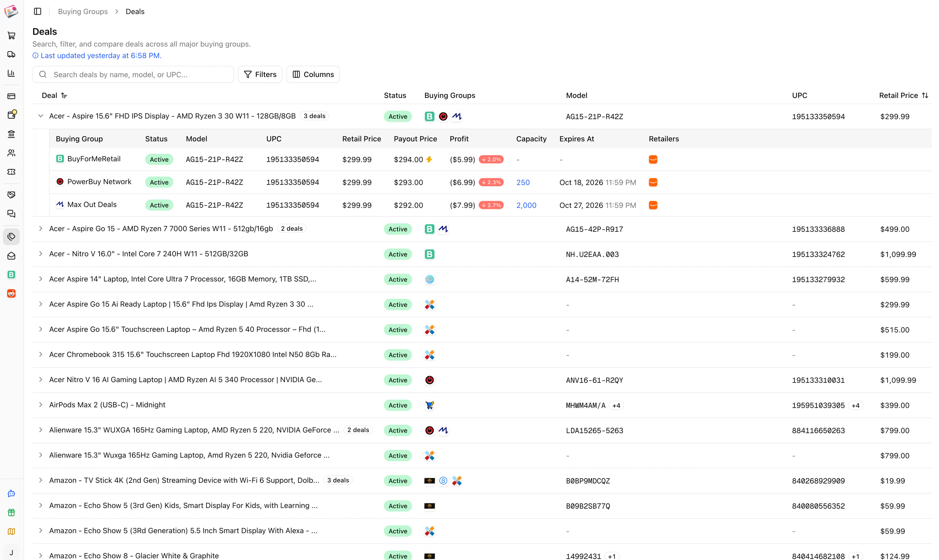This screenshot has width=939, height=560.
Task: Open the tags deals sidebar icon
Action: pyautogui.click(x=11, y=236)
